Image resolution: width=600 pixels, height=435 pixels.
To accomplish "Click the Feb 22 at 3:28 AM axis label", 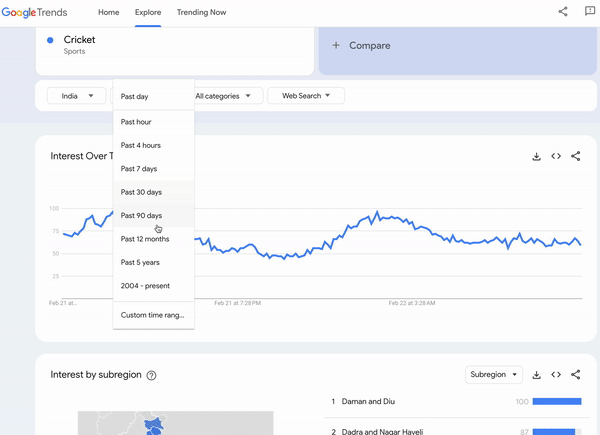I will pyautogui.click(x=412, y=303).
